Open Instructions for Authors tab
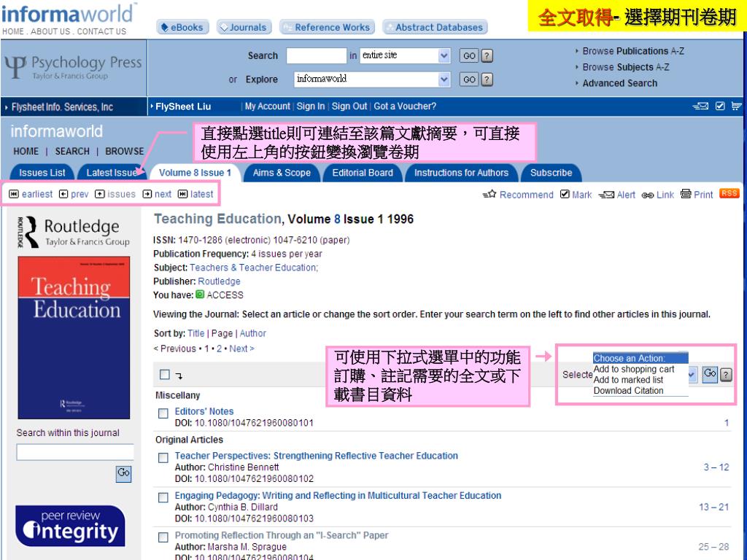This screenshot has height=560, width=747. point(461,173)
